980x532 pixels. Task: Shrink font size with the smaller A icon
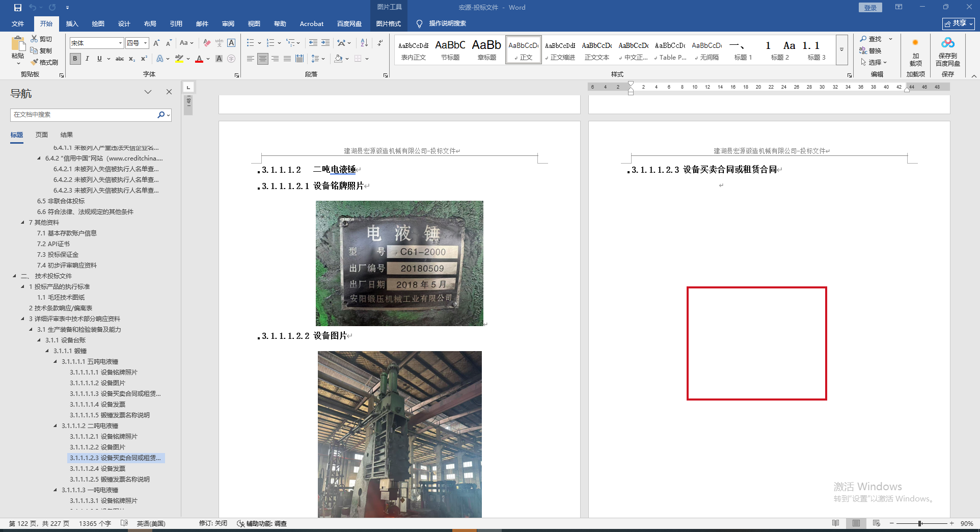click(169, 43)
